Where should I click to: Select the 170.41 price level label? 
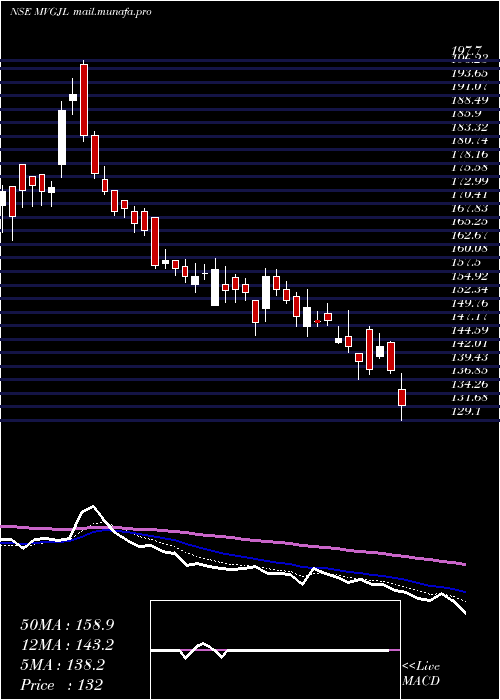469,195
